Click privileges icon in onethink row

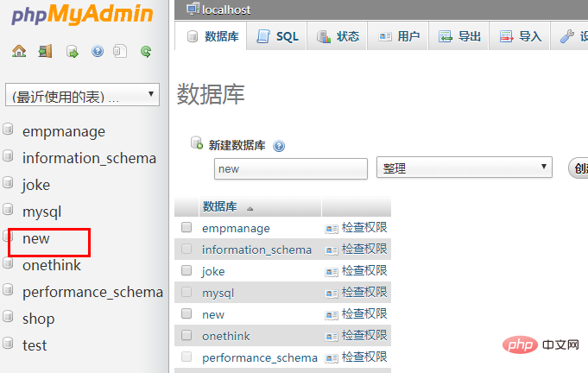[332, 336]
